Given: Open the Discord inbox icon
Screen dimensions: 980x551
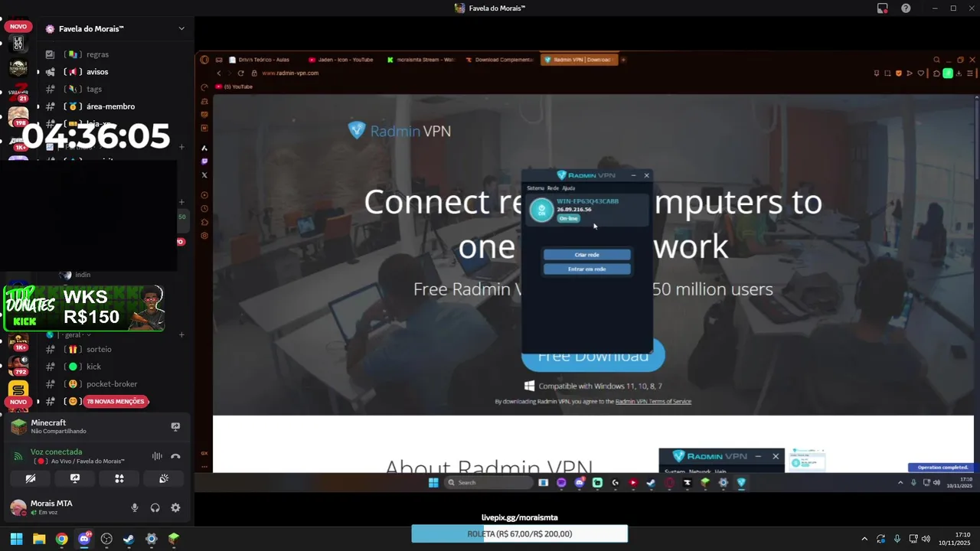Looking at the screenshot, I should [x=883, y=8].
